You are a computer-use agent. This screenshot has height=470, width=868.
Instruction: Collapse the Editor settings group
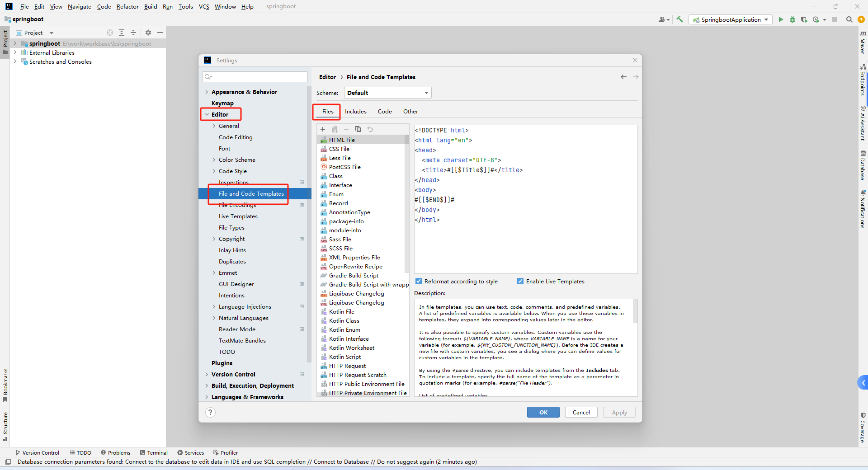pos(207,114)
